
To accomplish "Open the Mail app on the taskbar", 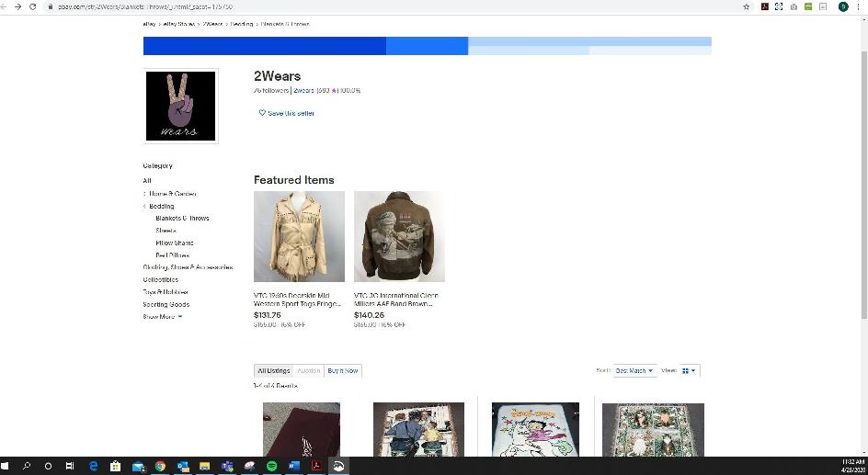I will pos(138,467).
